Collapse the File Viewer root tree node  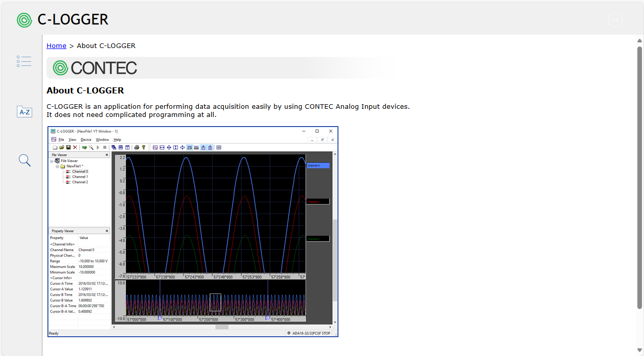pyautogui.click(x=52, y=161)
